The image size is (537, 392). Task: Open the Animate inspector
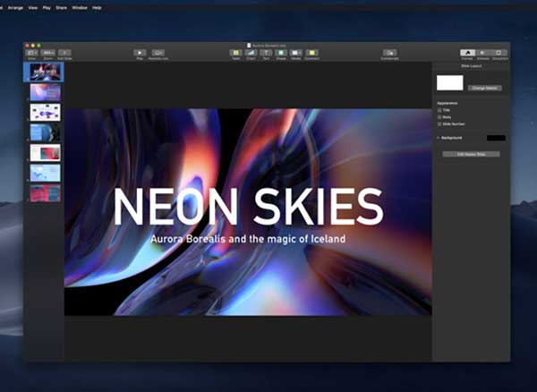482,53
